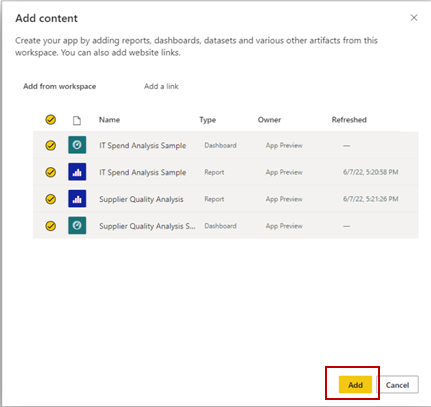Viewport: 431px width, 407px height.
Task: Close the Add content dialog
Action: [414, 18]
